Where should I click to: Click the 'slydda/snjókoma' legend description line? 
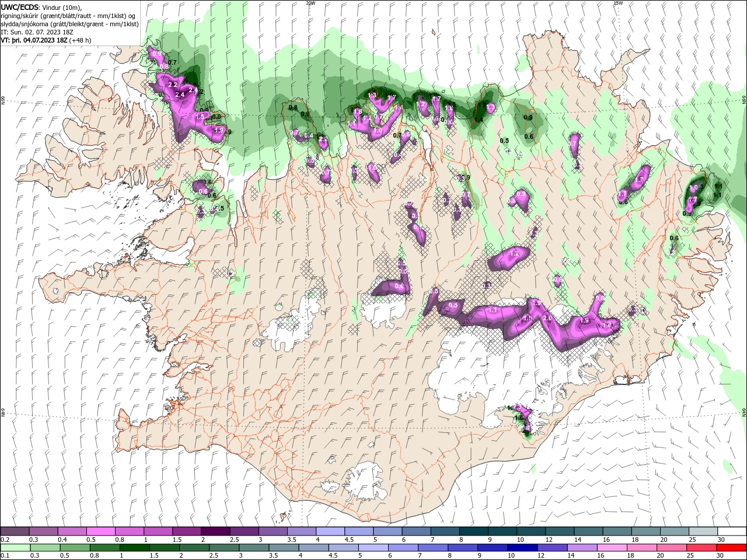70,24
